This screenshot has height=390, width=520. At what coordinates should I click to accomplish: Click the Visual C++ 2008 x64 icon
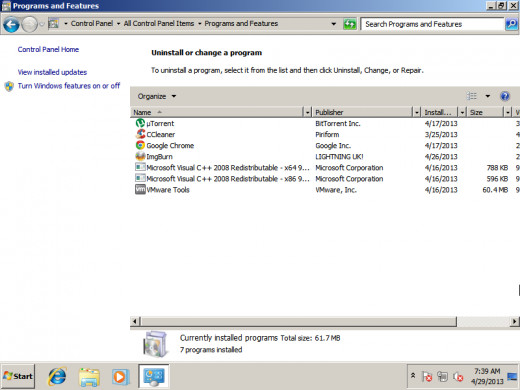point(140,167)
